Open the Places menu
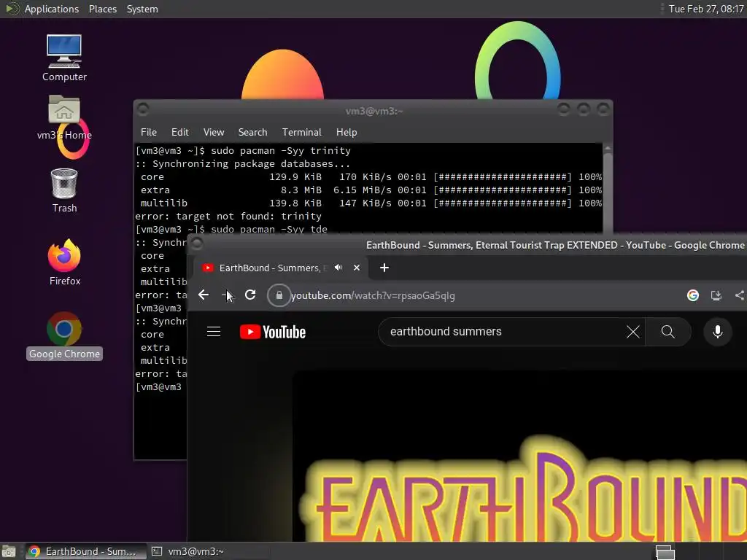Image resolution: width=747 pixels, height=560 pixels. (102, 9)
